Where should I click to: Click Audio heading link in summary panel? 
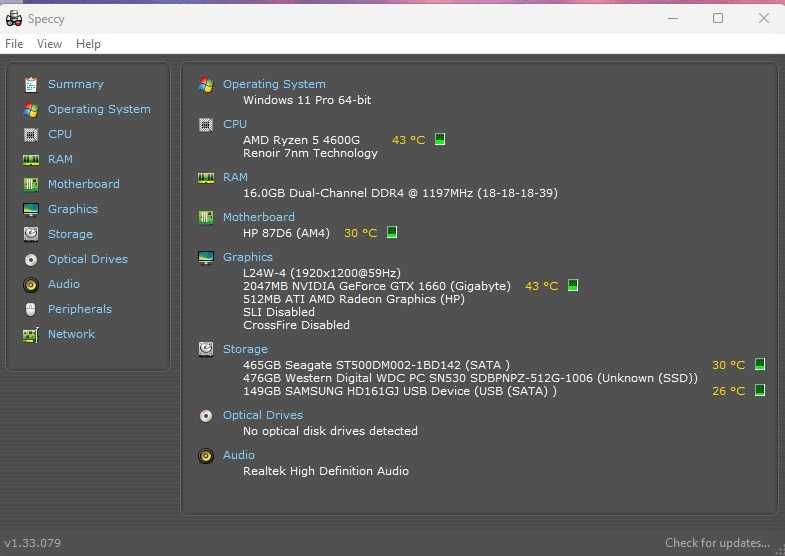click(239, 455)
